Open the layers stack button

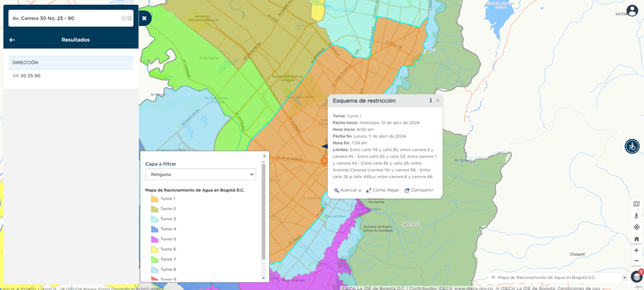point(636,277)
